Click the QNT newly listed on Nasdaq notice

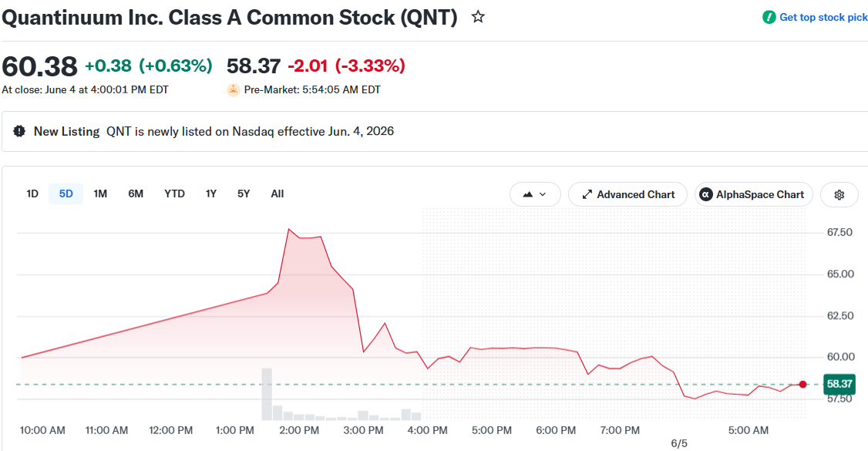point(251,131)
